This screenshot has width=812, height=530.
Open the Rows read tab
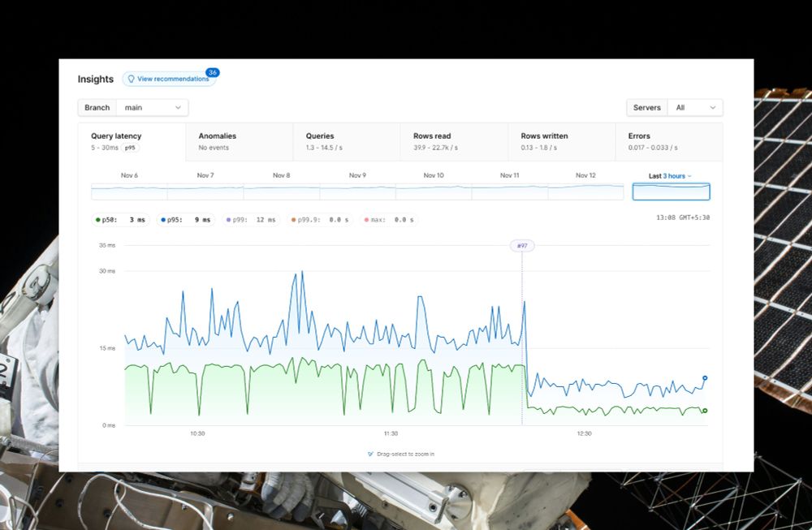tap(454, 142)
